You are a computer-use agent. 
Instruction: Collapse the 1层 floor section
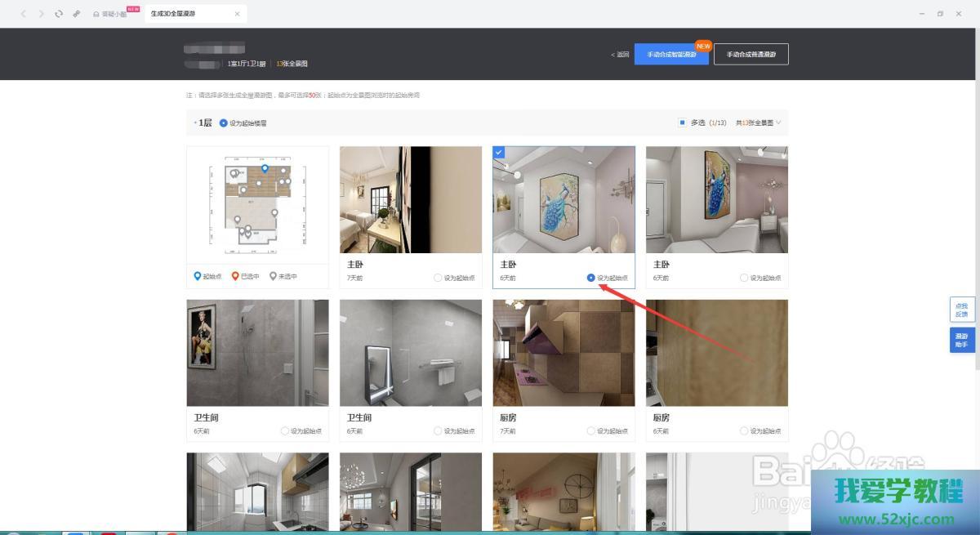coord(194,123)
